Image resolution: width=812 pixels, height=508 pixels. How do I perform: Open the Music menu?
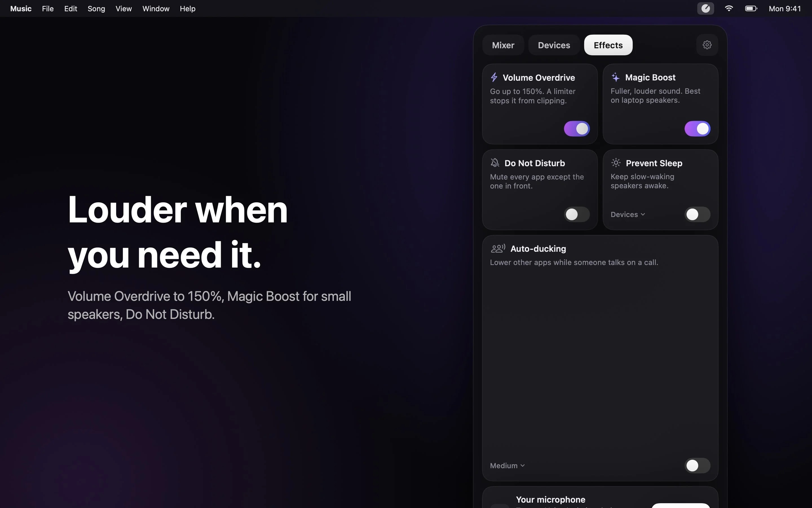21,9
